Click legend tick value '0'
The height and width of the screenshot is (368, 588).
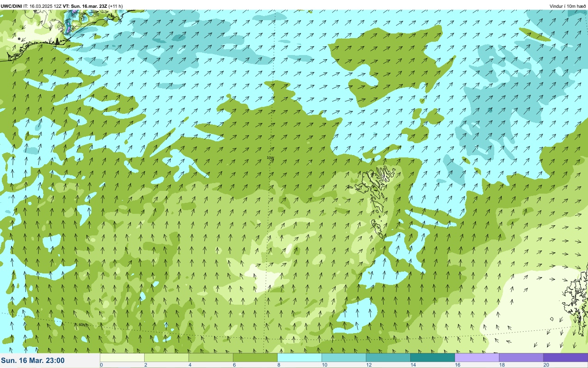pos(101,365)
